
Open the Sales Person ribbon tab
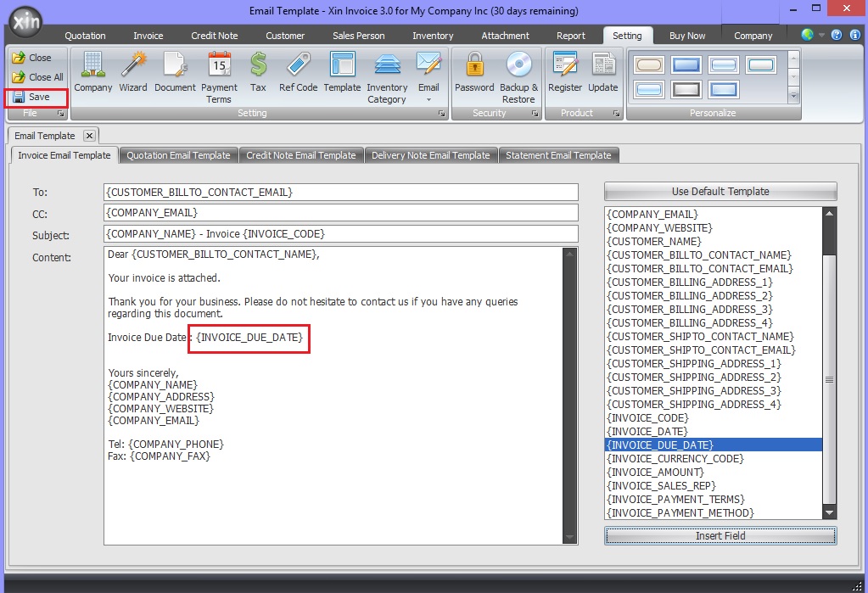(358, 36)
